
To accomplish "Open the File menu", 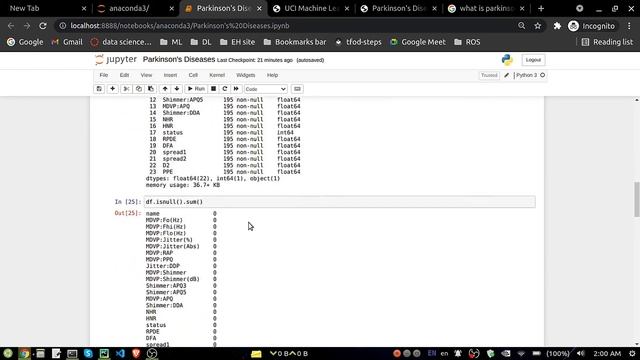I will pos(104,75).
